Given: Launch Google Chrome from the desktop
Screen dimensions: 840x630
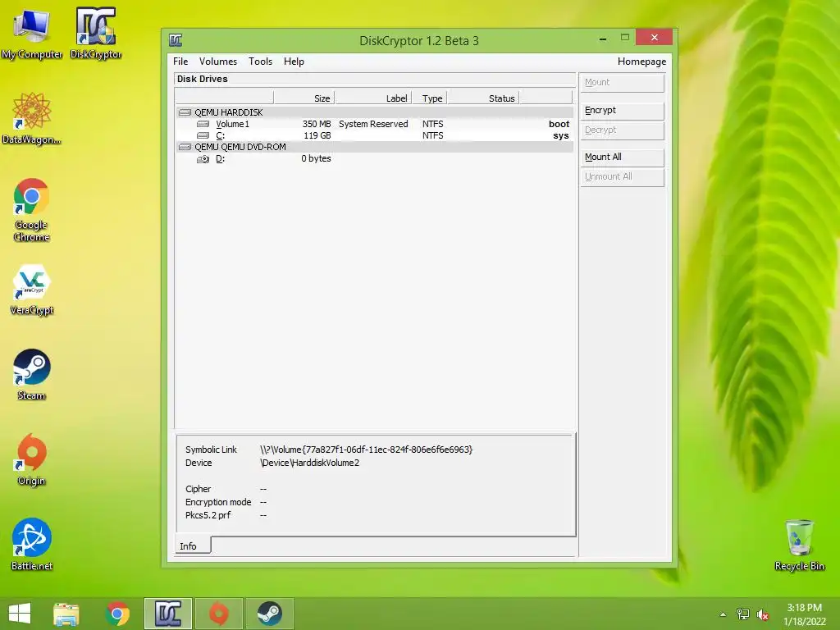Looking at the screenshot, I should [32, 210].
